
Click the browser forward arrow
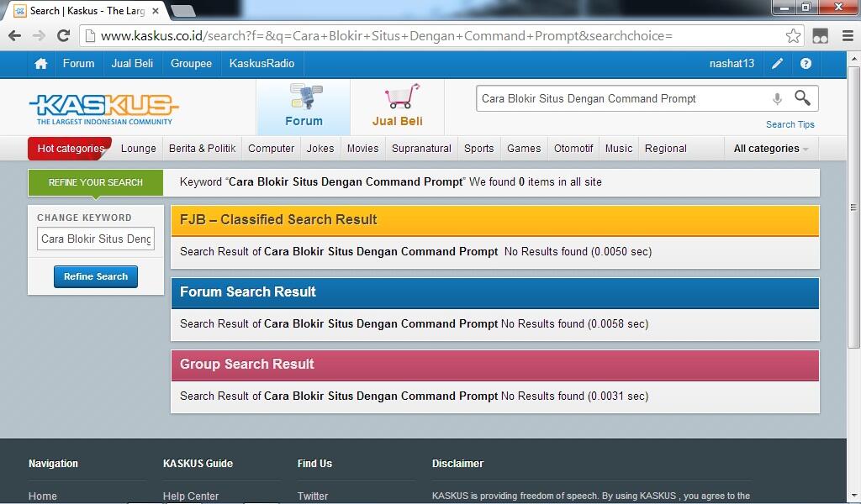coord(39,35)
